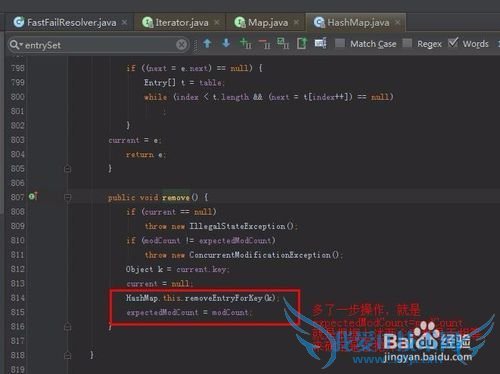Click export matches to Find window icon
The height and width of the screenshot is (374, 500).
pyautogui.click(x=302, y=43)
